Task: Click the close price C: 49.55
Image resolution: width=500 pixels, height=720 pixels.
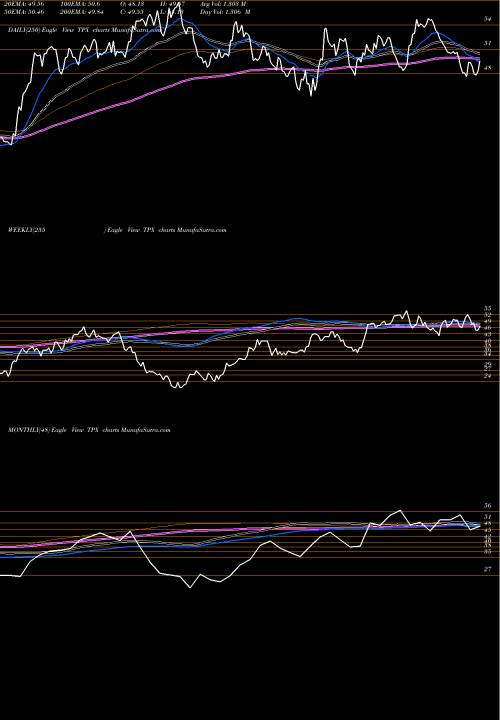Action: [x=132, y=12]
